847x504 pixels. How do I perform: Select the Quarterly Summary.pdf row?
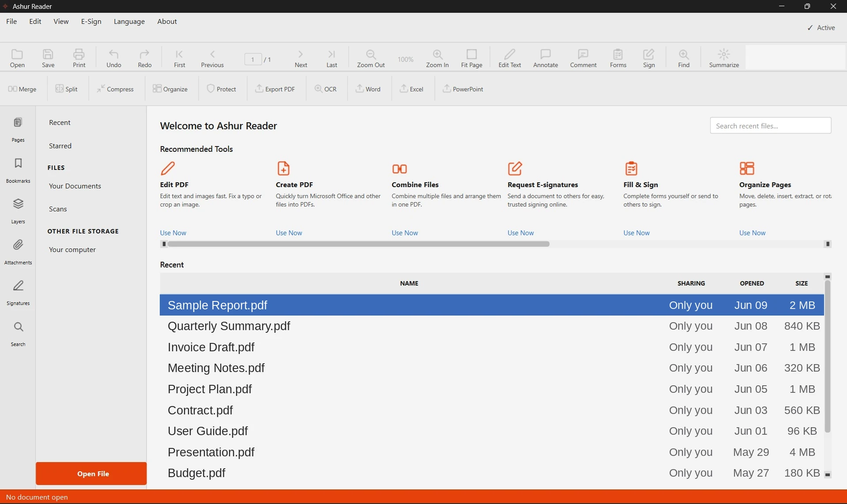click(x=492, y=326)
